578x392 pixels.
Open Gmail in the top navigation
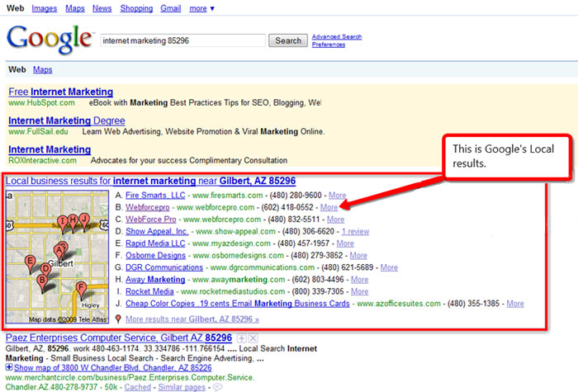click(171, 8)
